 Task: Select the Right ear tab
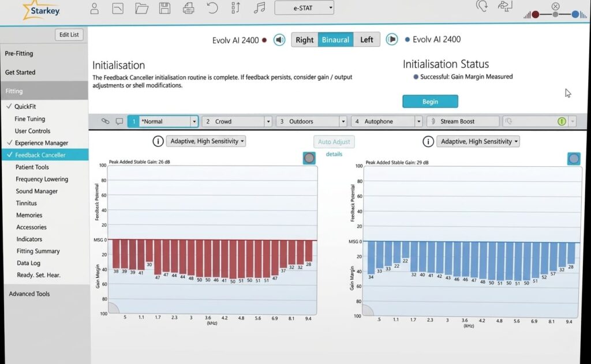click(x=304, y=40)
